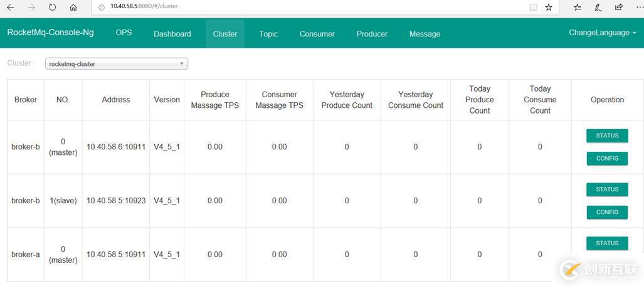Click the RocketMq-Console-Ng brand link
Screen dimensions: 644x288
[x=51, y=33]
